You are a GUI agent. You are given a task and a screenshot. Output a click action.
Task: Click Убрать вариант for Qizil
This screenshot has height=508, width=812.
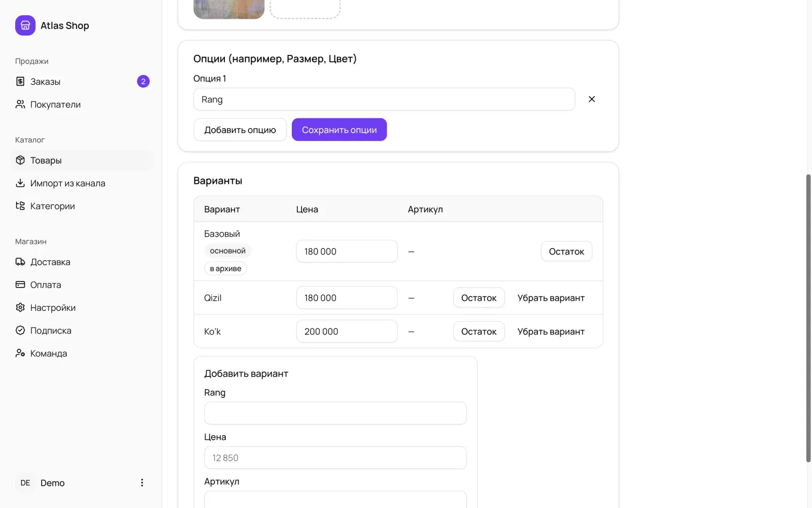(551, 298)
